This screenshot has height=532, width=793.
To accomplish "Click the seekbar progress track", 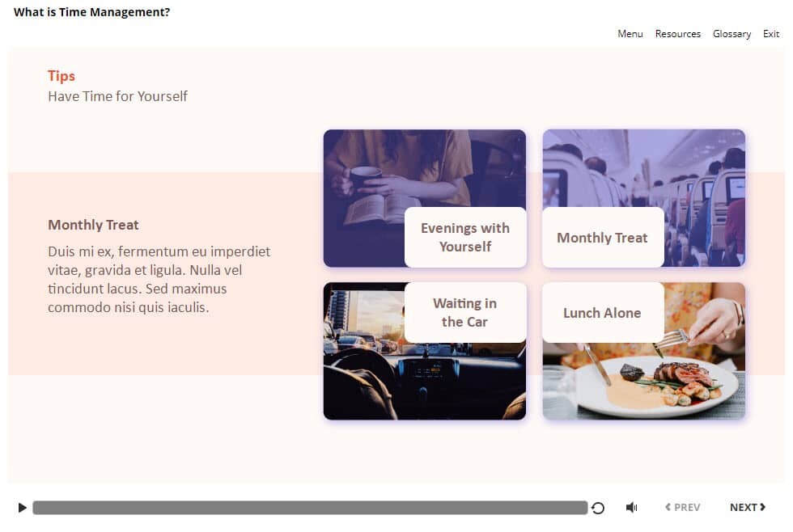I will click(310, 508).
